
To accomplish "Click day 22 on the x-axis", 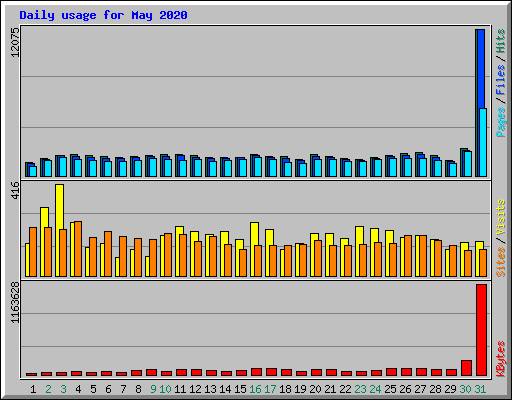I will tap(345, 389).
